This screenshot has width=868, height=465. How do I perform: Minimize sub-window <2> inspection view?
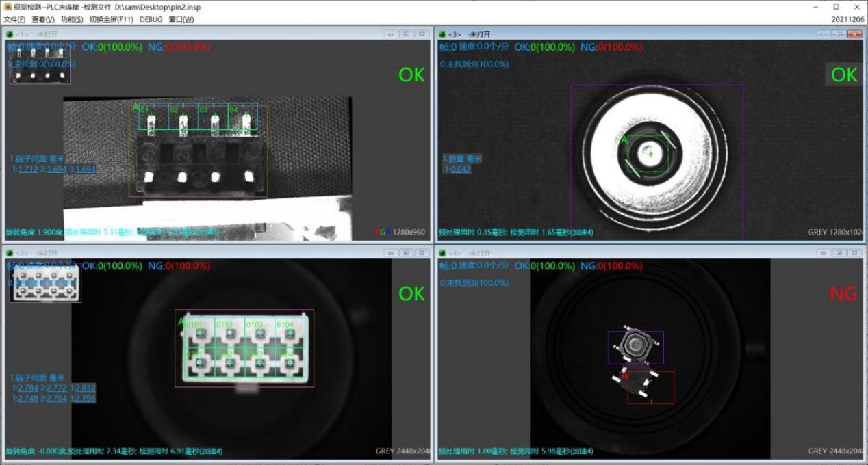390,253
